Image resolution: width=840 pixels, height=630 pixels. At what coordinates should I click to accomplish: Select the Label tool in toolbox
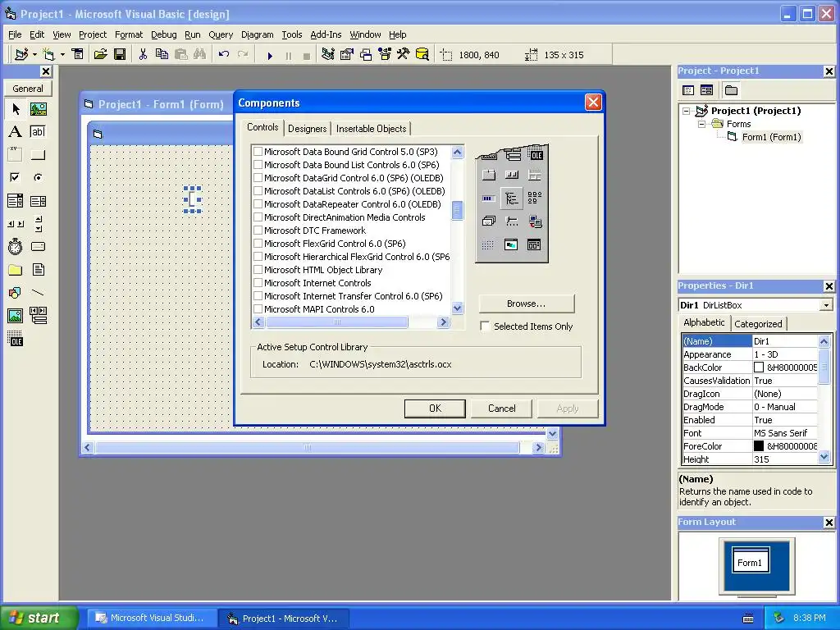point(16,132)
